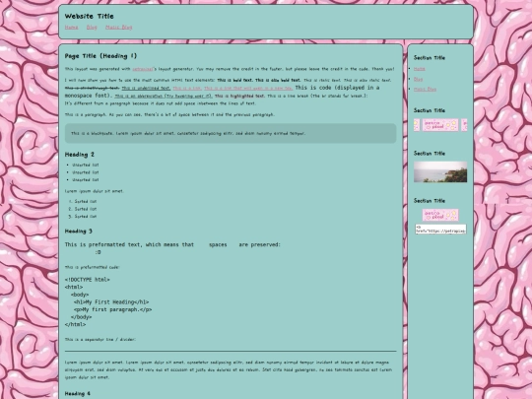
Task: Click the underlined text example
Action: point(146,88)
